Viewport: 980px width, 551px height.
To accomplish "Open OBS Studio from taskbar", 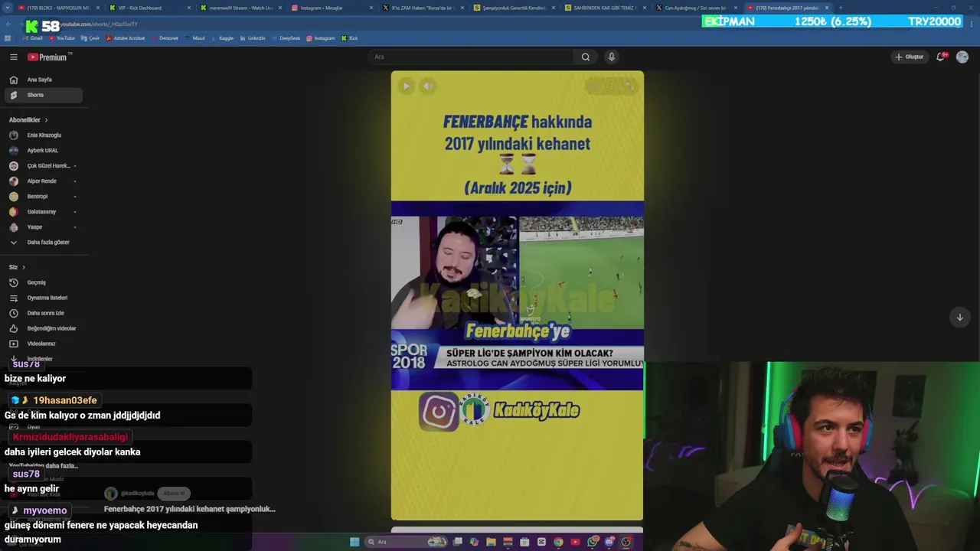I will pyautogui.click(x=626, y=542).
